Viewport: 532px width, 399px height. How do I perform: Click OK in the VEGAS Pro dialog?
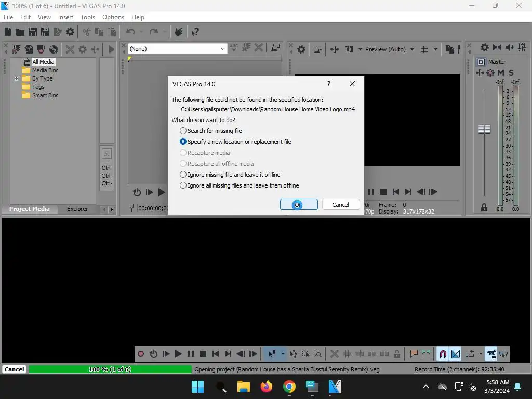click(299, 205)
